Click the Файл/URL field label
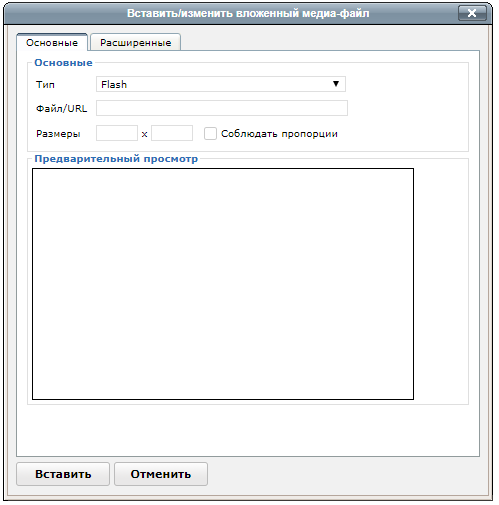Viewport: 499px width, 505px height. [x=62, y=109]
